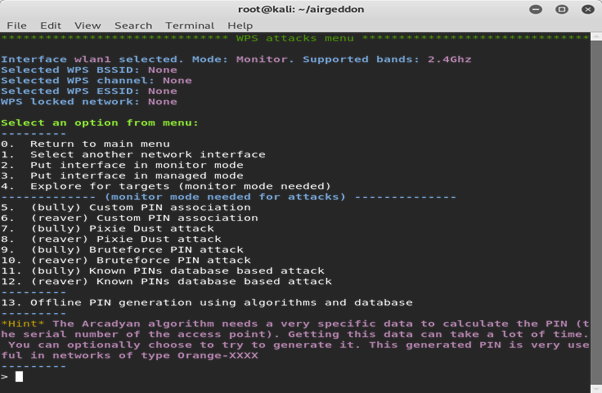Click option 10 reaver Bruteforce PIN attack

pos(126,260)
